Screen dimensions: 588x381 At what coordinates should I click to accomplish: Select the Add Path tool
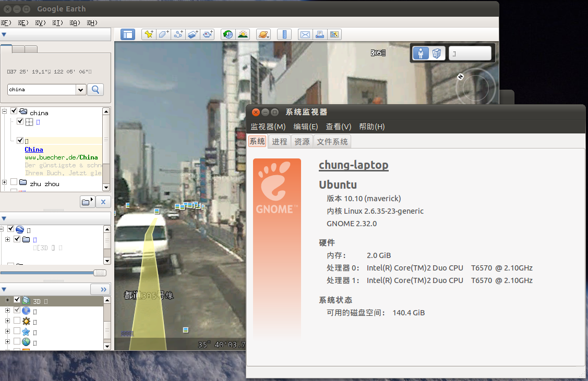[x=178, y=34]
